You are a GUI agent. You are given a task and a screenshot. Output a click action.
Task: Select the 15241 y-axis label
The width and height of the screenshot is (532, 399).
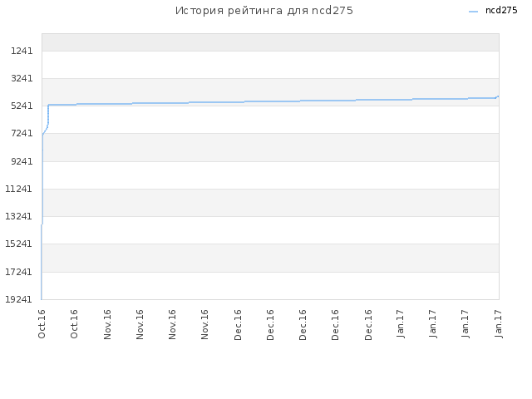click(18, 244)
